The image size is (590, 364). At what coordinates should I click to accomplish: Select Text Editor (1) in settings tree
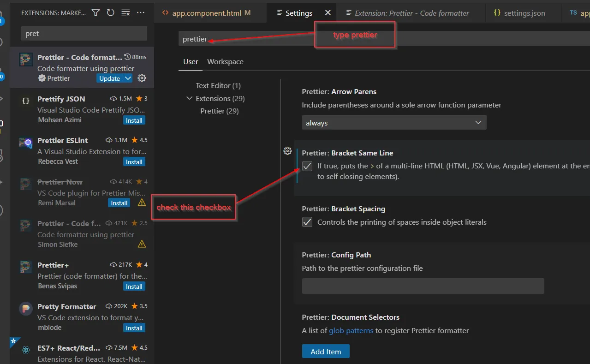[x=218, y=85]
